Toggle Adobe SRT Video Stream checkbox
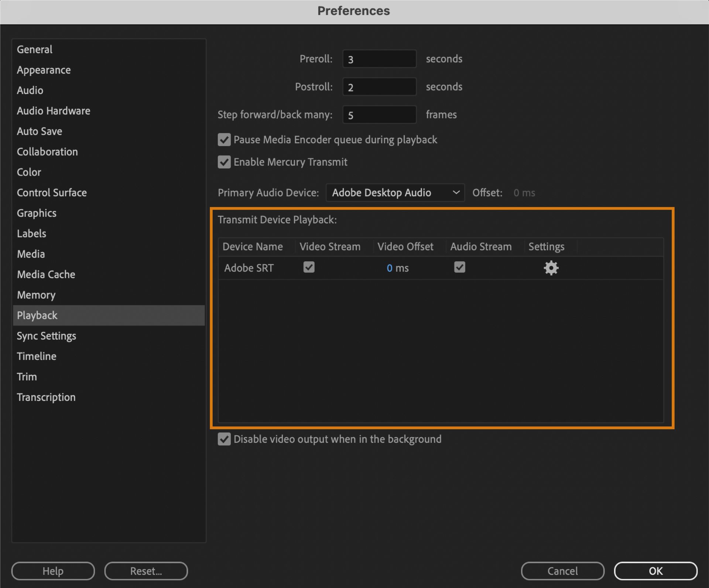Viewport: 709px width, 588px height. [309, 268]
